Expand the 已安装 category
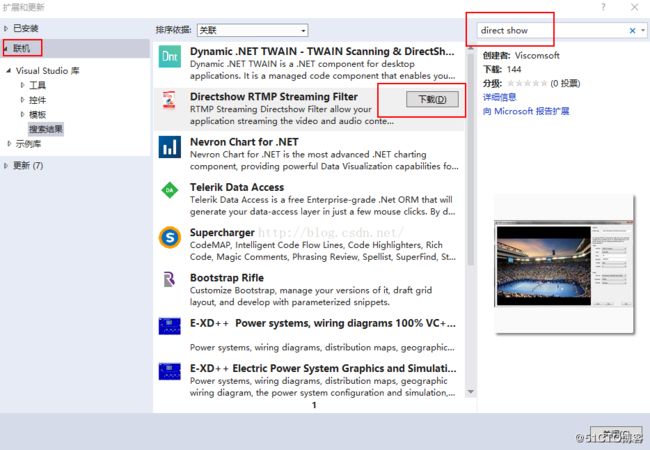Viewport: 650px width, 450px height. 6,28
